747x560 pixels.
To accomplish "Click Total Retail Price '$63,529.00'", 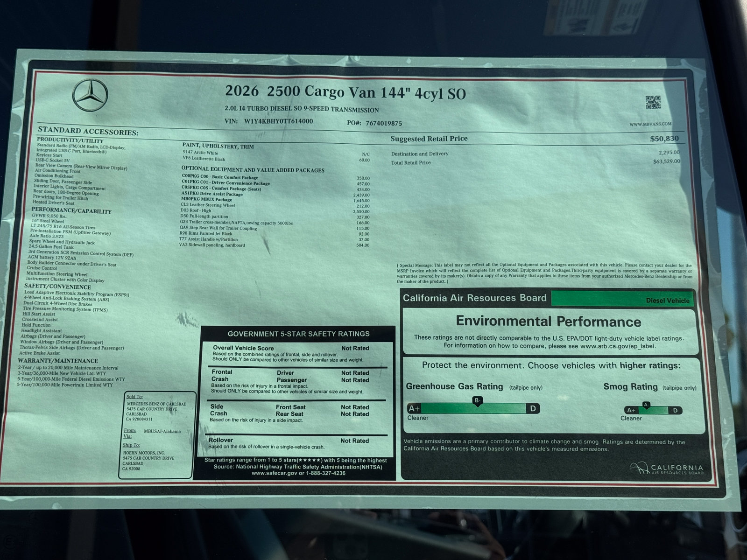I will pyautogui.click(x=666, y=161).
